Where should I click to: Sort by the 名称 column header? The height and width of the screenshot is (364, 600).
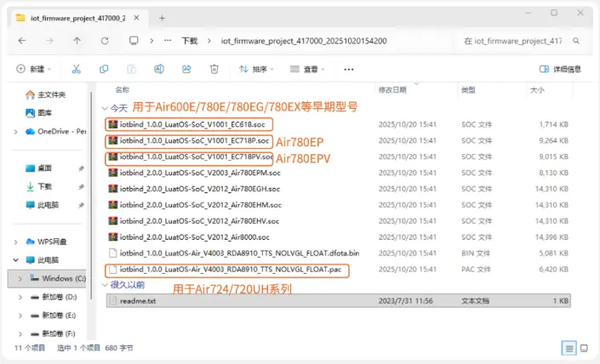(123, 90)
